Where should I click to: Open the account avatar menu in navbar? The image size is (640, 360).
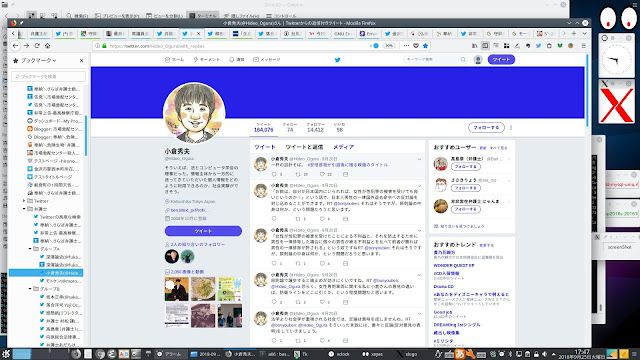(478, 60)
